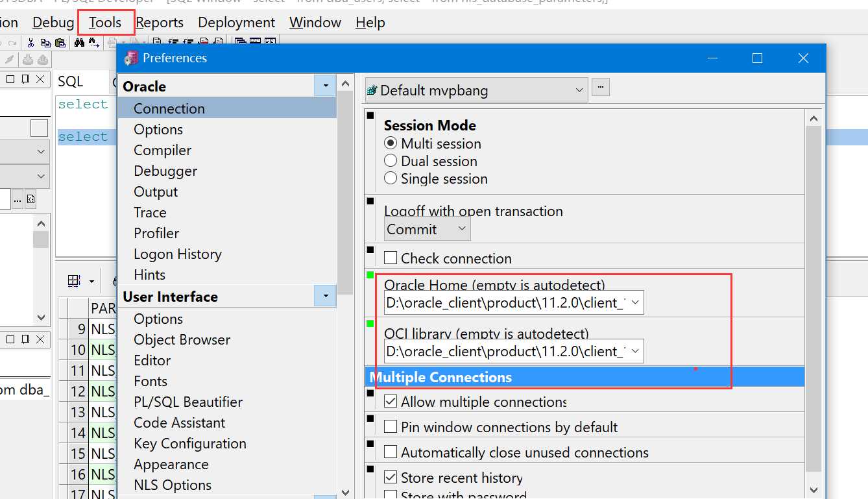Click the black indicator beside Check connection
Image resolution: width=868 pixels, height=499 pixels.
point(370,250)
